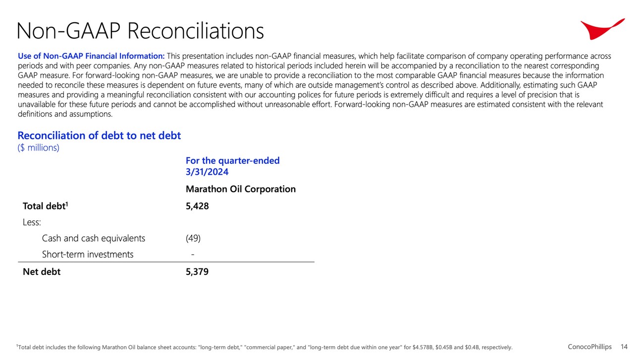Click the 'Short-term investments' row label

pyautogui.click(x=88, y=255)
